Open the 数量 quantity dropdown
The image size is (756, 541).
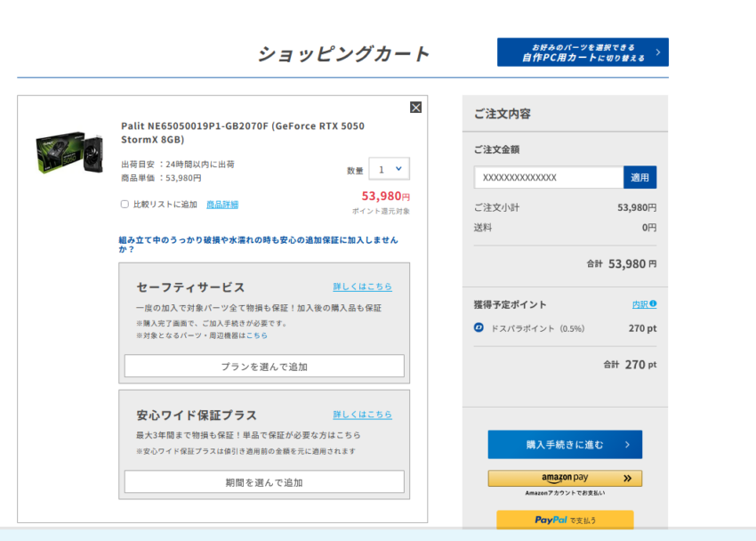pos(389,169)
